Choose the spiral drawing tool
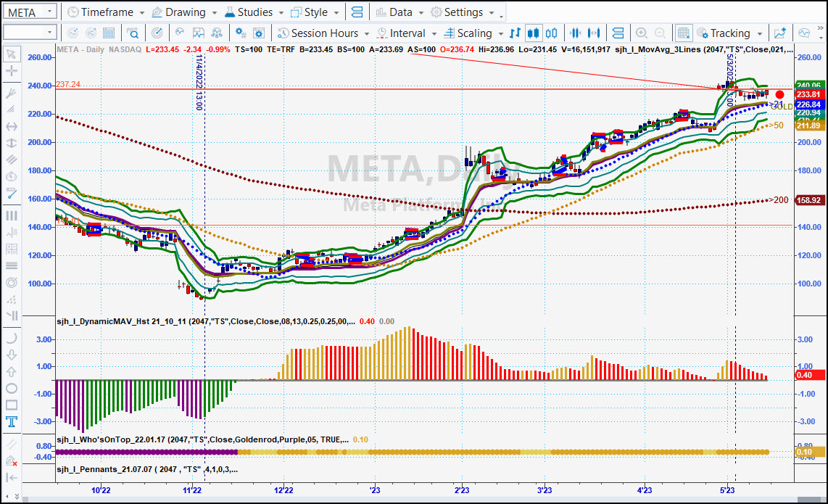This screenshot has width=828, height=504. 11,282
